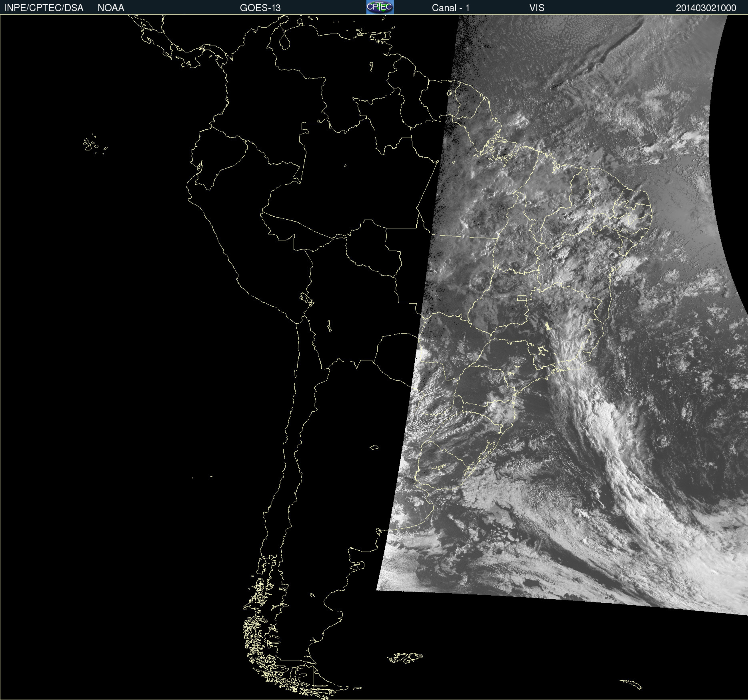Click the 201403021000 timestamp
Image resolution: width=748 pixels, height=700 pixels.
706,8
